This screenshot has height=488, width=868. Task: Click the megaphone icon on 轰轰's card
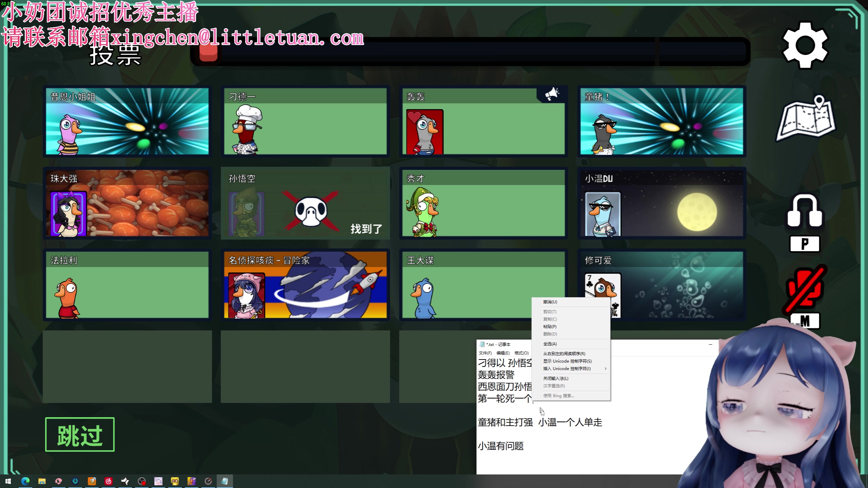pyautogui.click(x=552, y=94)
